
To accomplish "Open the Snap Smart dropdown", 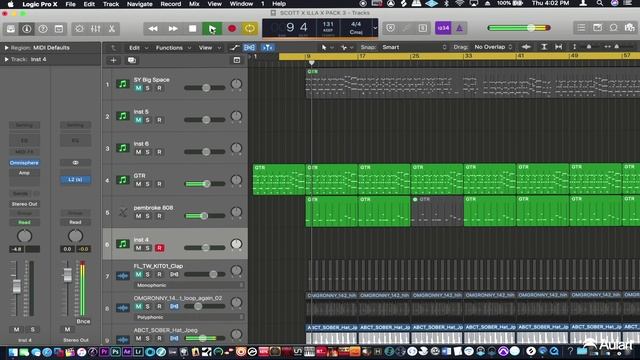I will click(x=414, y=47).
